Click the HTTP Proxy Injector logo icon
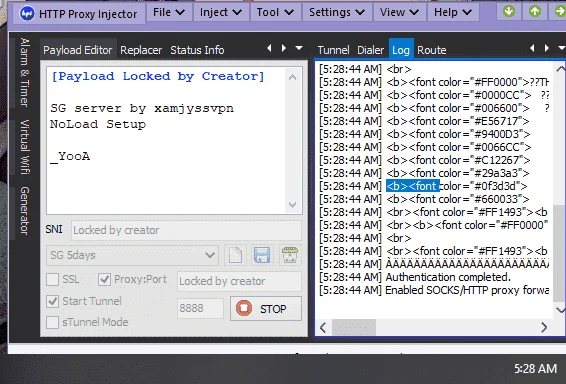Screen dimensions: 566x384 tap(27, 14)
